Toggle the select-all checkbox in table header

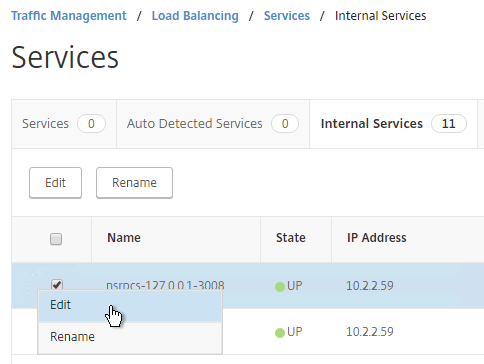tap(56, 239)
